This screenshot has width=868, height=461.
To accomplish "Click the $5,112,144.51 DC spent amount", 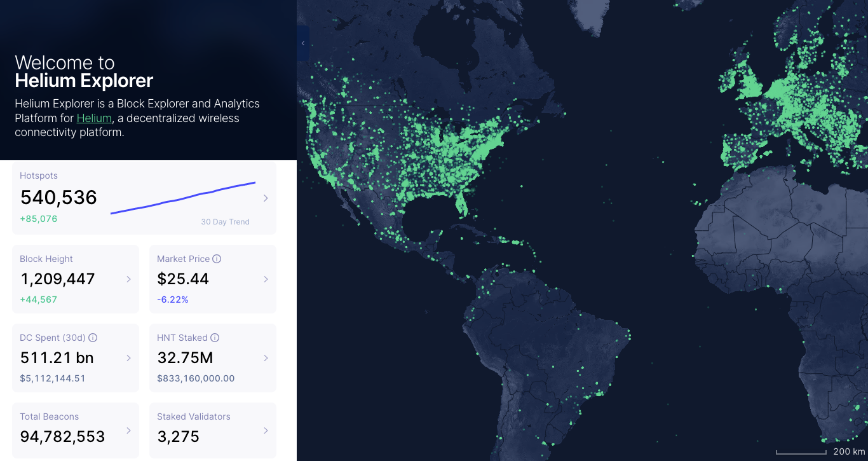I will coord(53,378).
